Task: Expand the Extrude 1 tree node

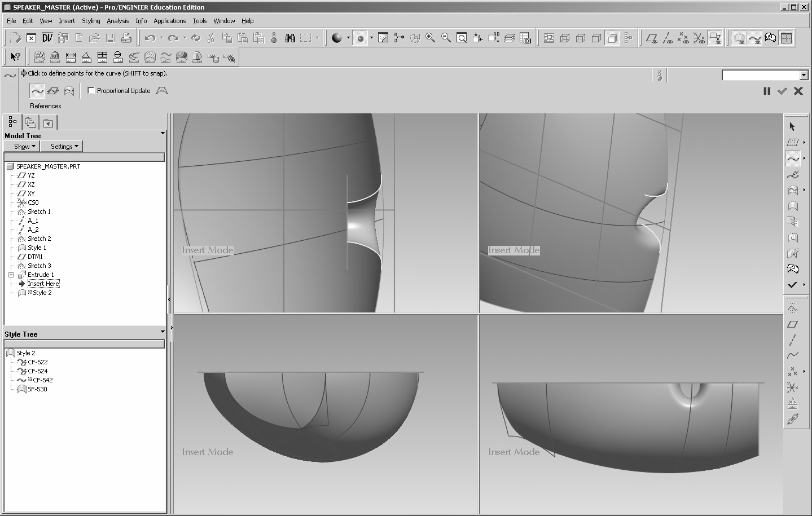Action: 11,275
